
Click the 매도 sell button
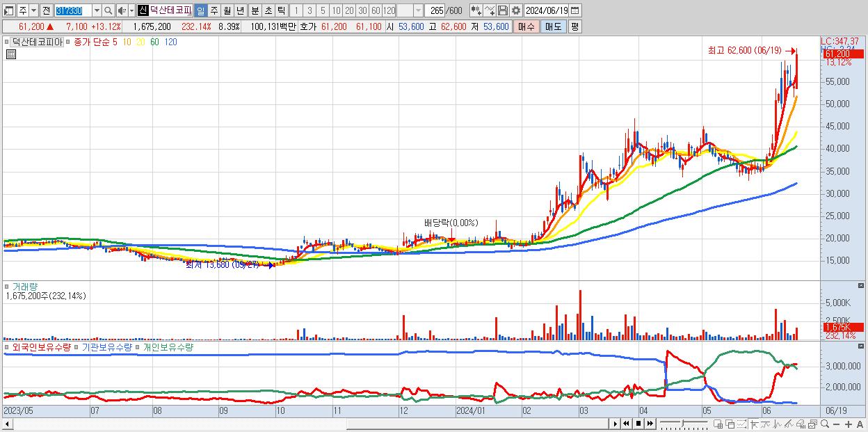coord(554,26)
